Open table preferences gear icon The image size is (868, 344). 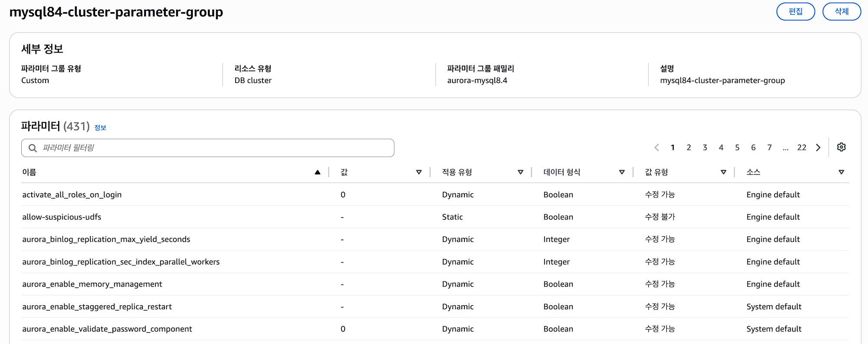click(841, 147)
